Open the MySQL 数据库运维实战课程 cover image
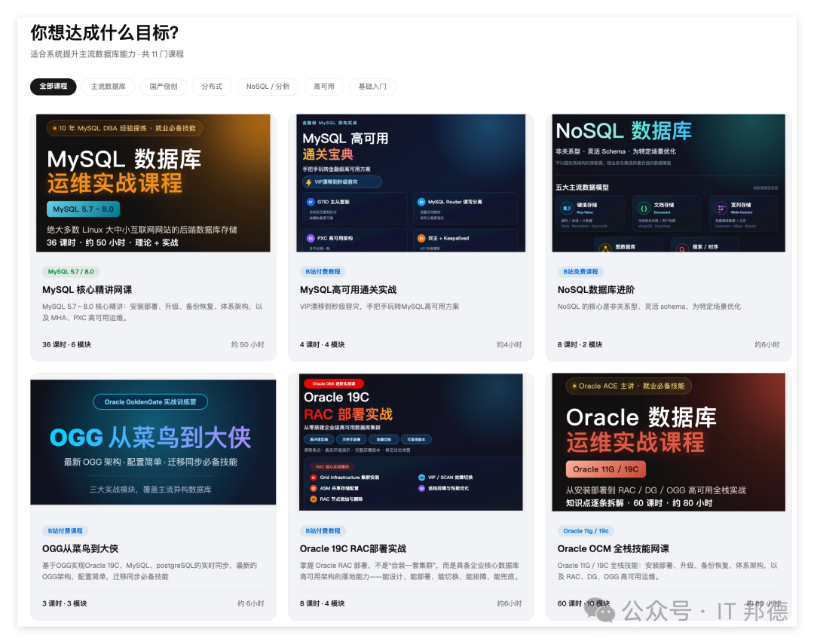The image size is (814, 644). click(153, 183)
